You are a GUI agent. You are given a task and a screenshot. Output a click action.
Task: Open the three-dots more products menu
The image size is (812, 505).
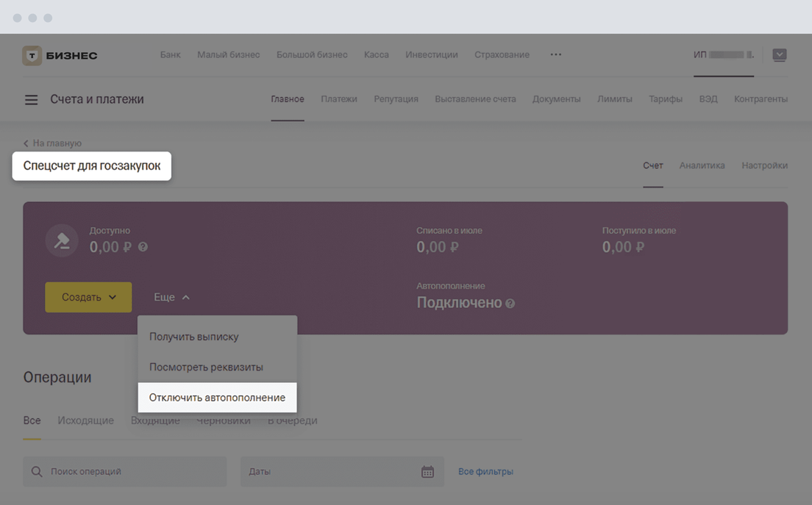point(555,54)
